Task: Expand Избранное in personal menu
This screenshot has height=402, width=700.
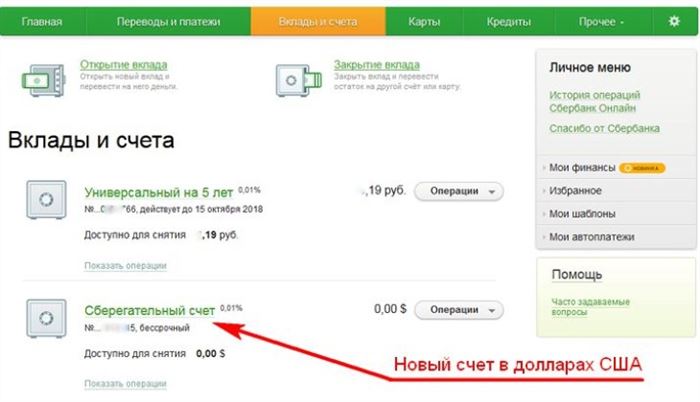Action: coord(575,191)
